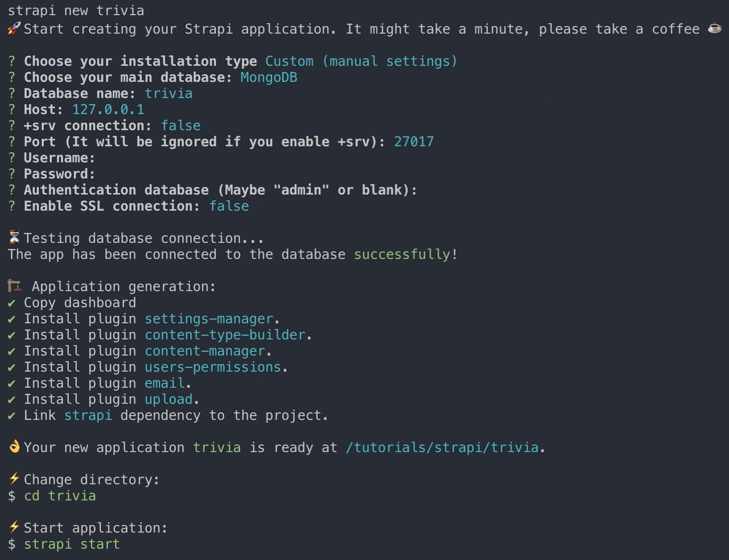Click the 'Start application:' heading
The height and width of the screenshot is (560, 729).
(x=96, y=528)
